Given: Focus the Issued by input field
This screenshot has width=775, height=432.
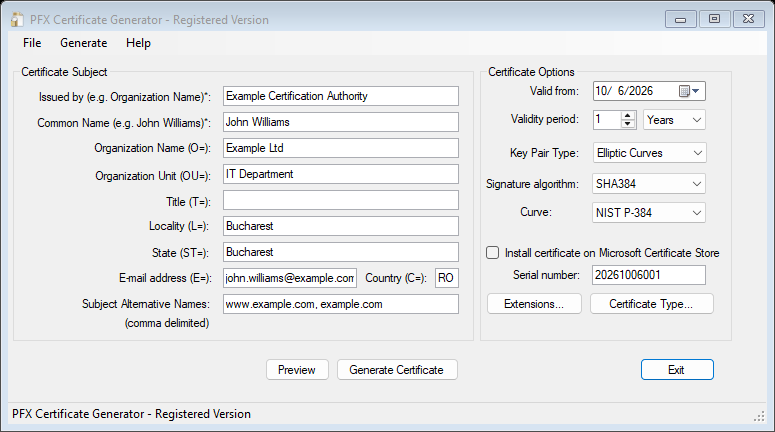Looking at the screenshot, I should (x=341, y=96).
